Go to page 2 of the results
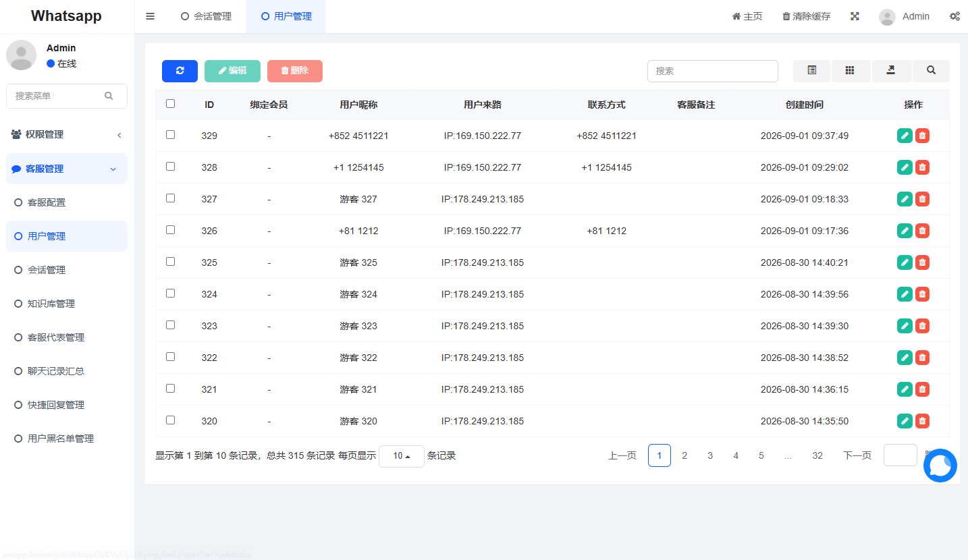 pos(684,455)
